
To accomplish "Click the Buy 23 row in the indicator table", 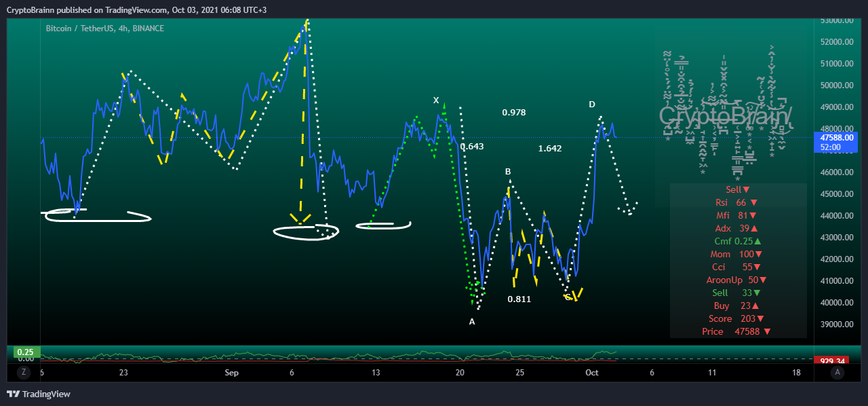I will [x=736, y=306].
